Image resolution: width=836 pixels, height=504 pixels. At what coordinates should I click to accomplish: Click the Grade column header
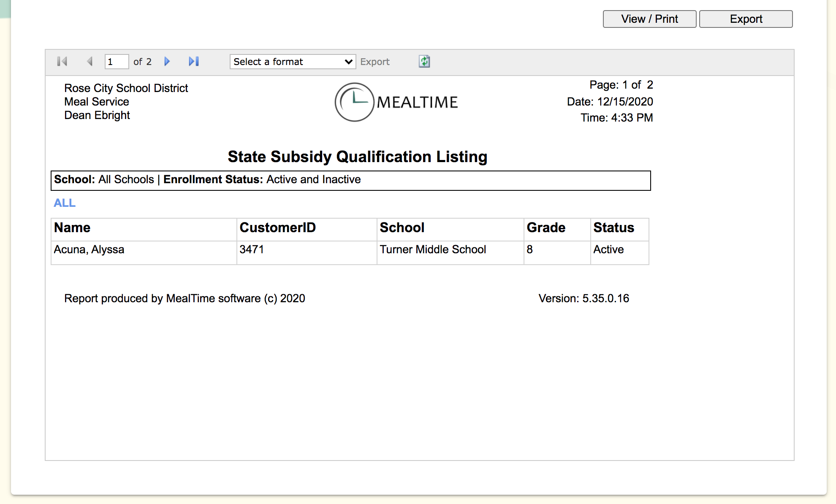coord(546,228)
